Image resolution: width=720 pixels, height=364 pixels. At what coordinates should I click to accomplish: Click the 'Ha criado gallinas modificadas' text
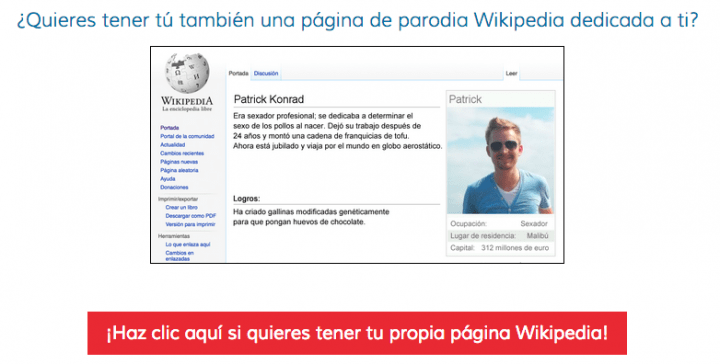(311, 217)
